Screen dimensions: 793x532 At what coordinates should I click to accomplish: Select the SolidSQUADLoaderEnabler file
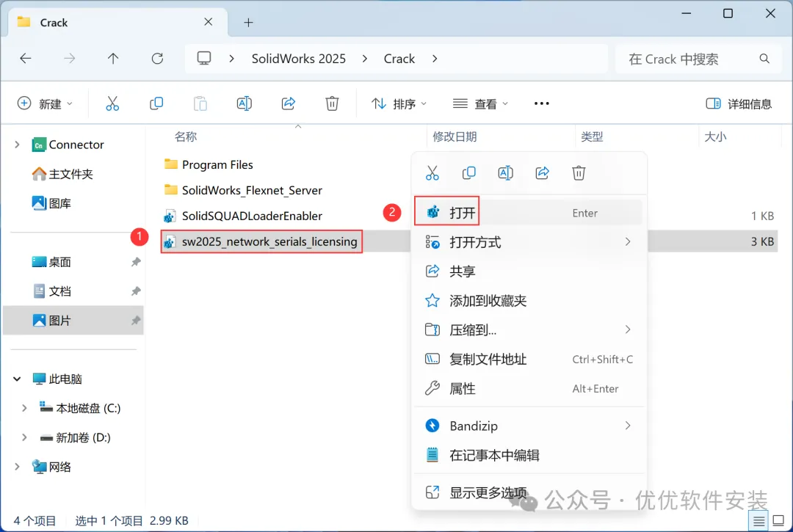(x=252, y=216)
